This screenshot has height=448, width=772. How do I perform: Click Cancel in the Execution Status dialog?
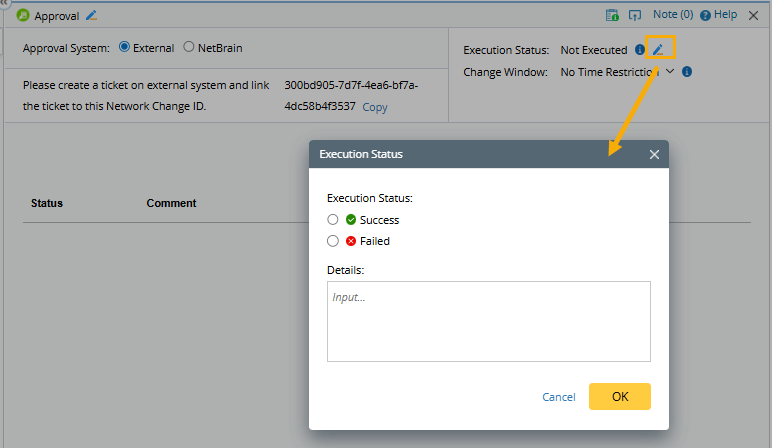[x=559, y=397]
